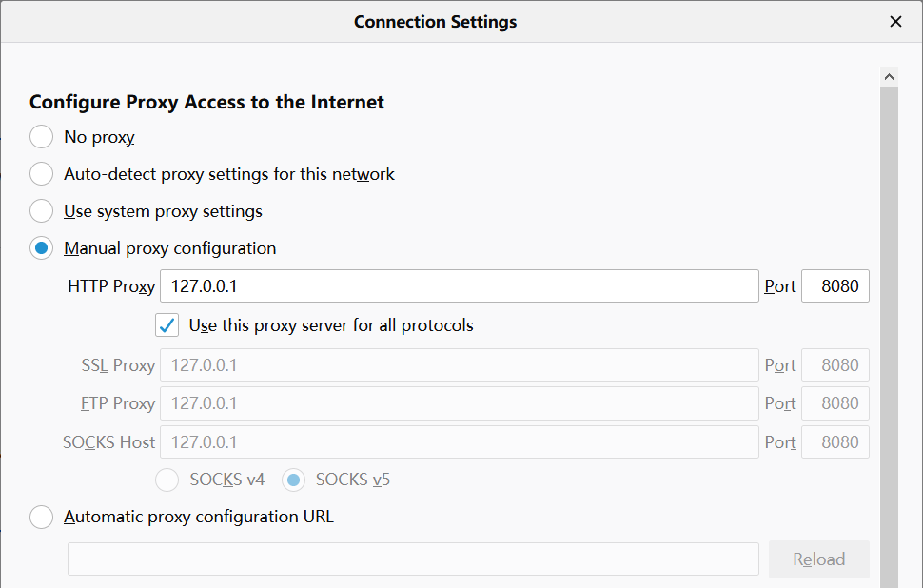Uncheck Use this proxy server for all protocols

tap(167, 325)
